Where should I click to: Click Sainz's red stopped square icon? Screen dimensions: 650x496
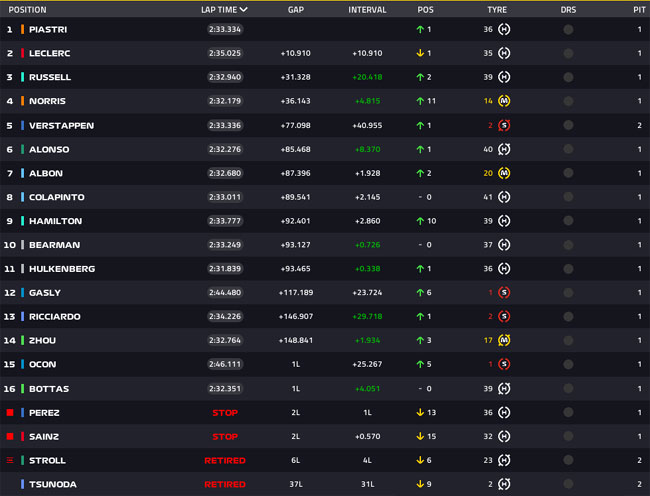[10, 436]
